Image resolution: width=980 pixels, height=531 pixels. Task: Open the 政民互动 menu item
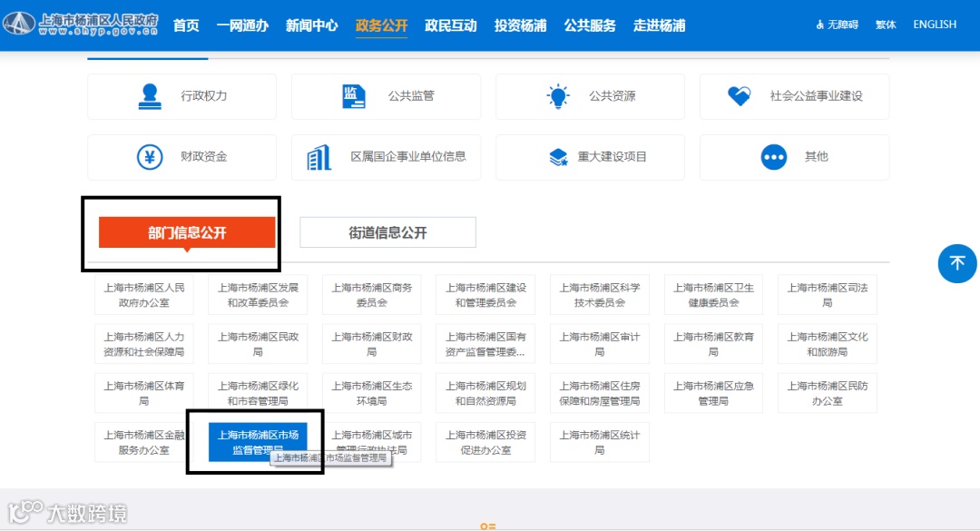point(451,25)
